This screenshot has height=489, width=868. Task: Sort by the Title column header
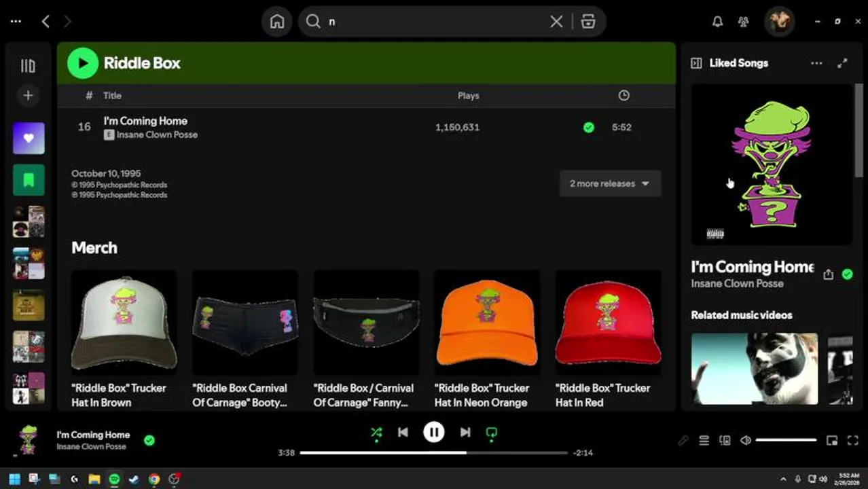[112, 96]
